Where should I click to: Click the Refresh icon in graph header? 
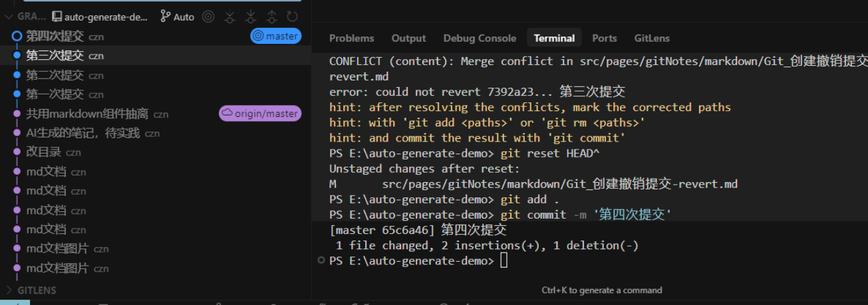[x=292, y=17]
